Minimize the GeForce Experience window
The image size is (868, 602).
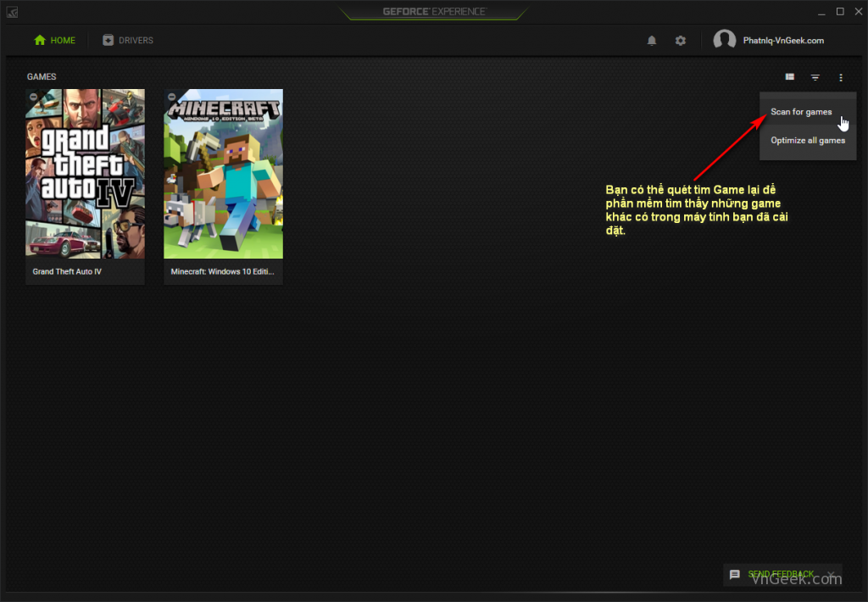(x=821, y=12)
